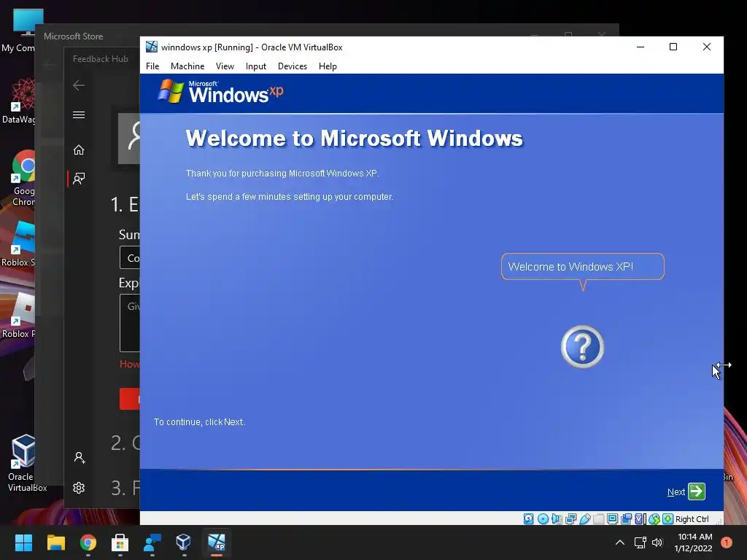Click 'To continue, click Next.' text
The height and width of the screenshot is (560, 747).
pos(200,422)
